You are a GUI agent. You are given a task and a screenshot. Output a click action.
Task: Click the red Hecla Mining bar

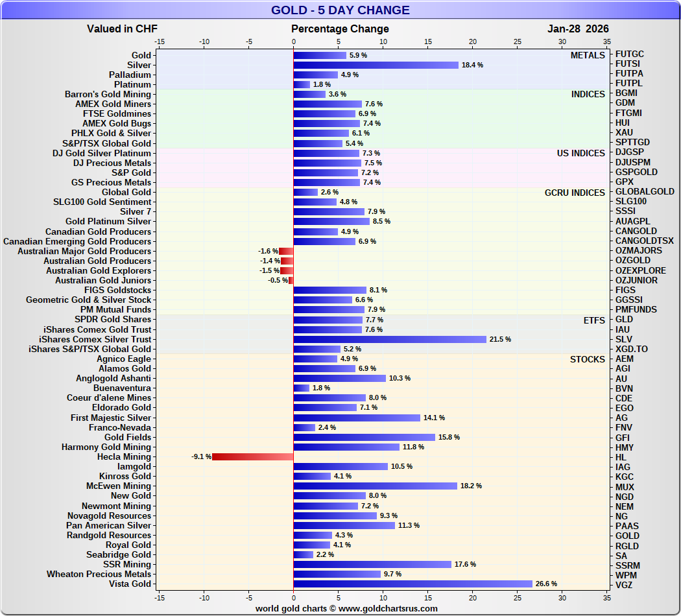[253, 456]
